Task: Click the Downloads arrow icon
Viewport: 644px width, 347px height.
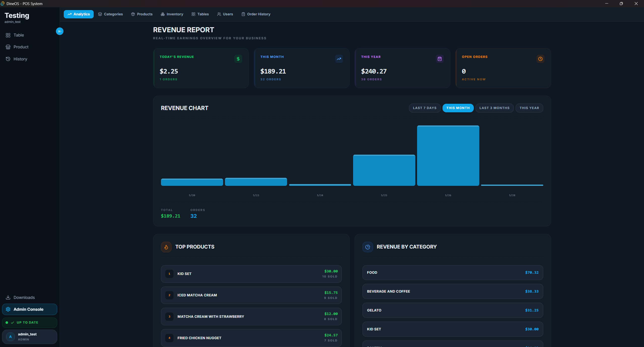Action: (x=8, y=297)
